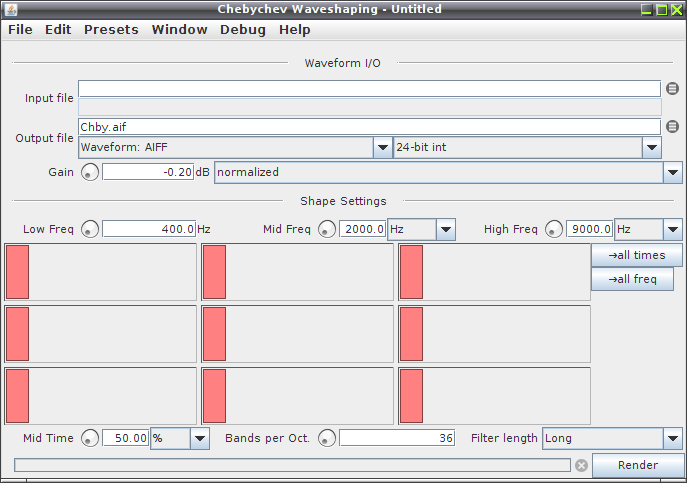Click the bottom-left red shape bar
687x483 pixels.
pos(18,396)
